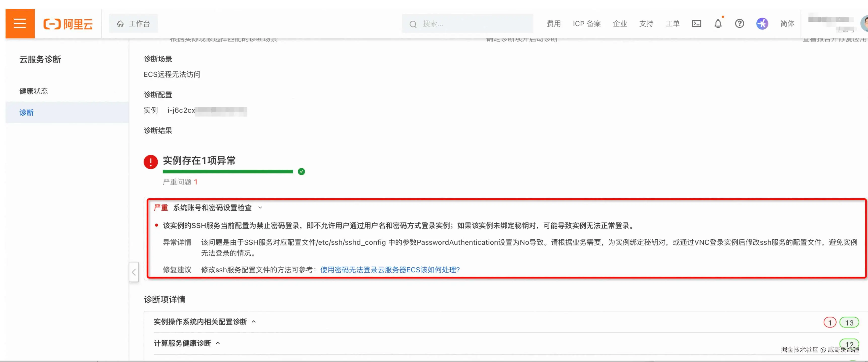The height and width of the screenshot is (362, 868).
Task: Select 诊断 in sidebar
Action: click(x=26, y=113)
